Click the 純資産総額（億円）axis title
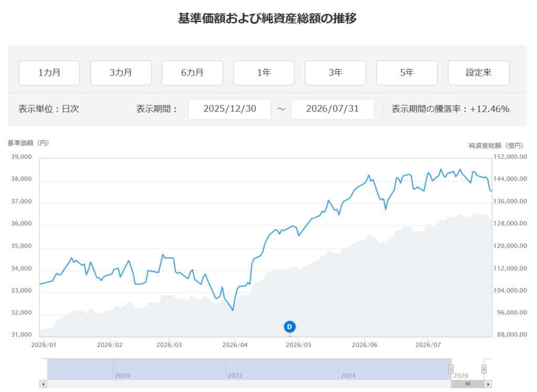 coord(496,146)
